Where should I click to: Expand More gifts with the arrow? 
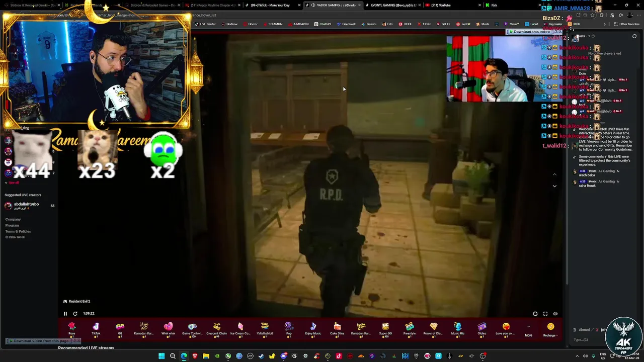pyautogui.click(x=528, y=330)
